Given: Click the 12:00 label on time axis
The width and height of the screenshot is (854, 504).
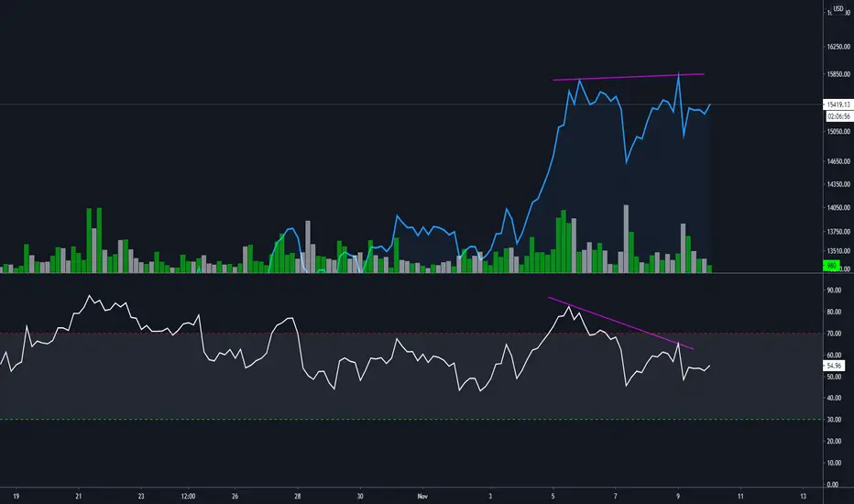Looking at the screenshot, I should 188,497.
